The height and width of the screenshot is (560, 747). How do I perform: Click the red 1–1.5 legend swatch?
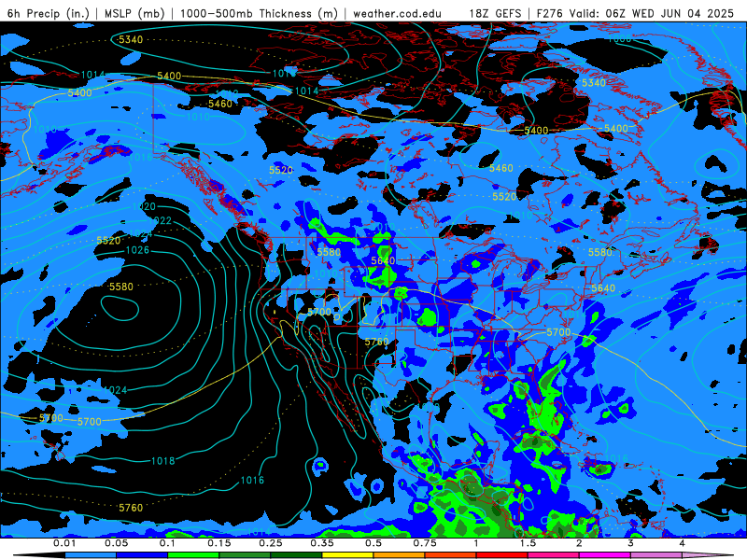502,555
